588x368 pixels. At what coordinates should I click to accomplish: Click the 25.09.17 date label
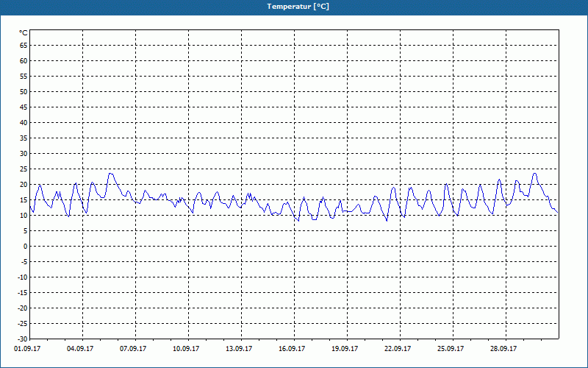451,349
